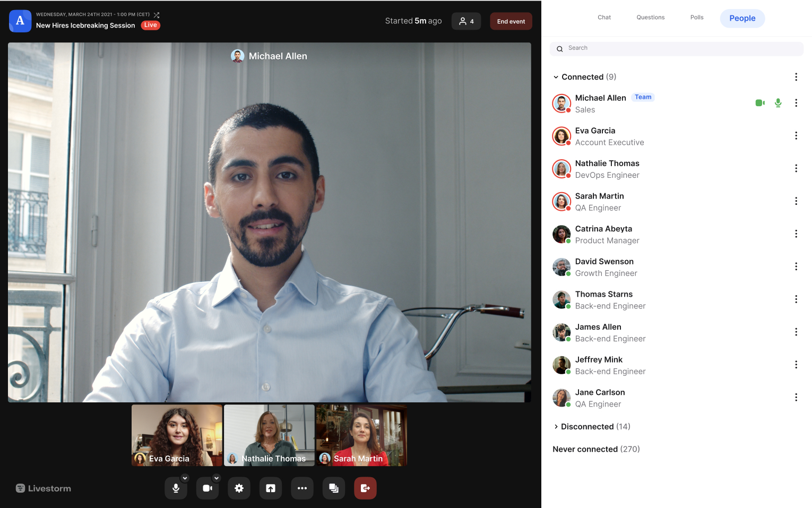Open Sarah Martin's three-dot menu

[796, 201]
